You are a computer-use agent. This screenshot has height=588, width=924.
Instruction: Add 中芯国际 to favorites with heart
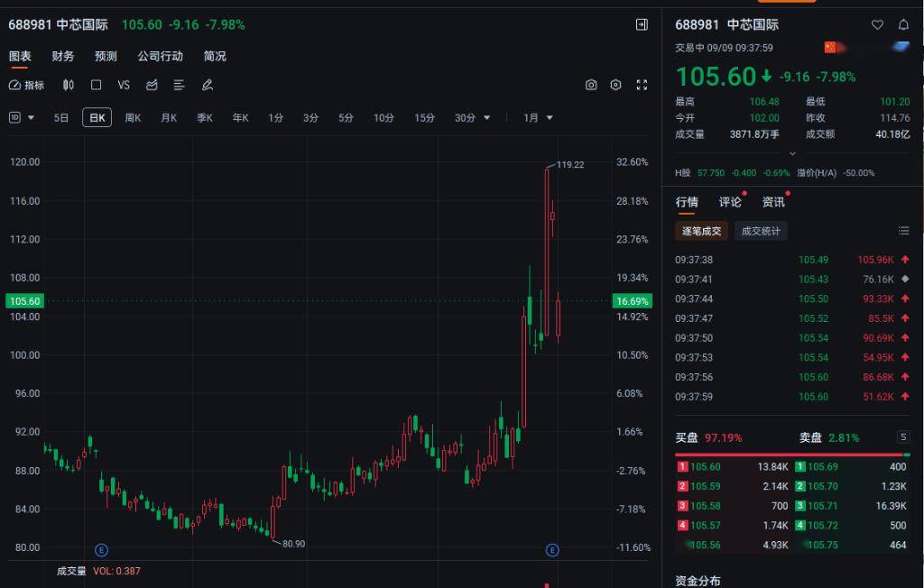pos(877,24)
